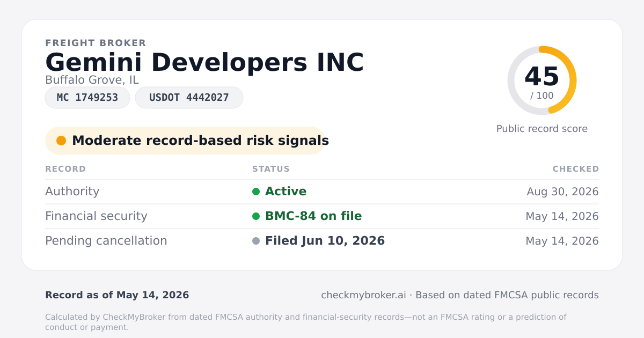Click the CHECKED column header
This screenshot has width=644, height=338.
tap(576, 169)
